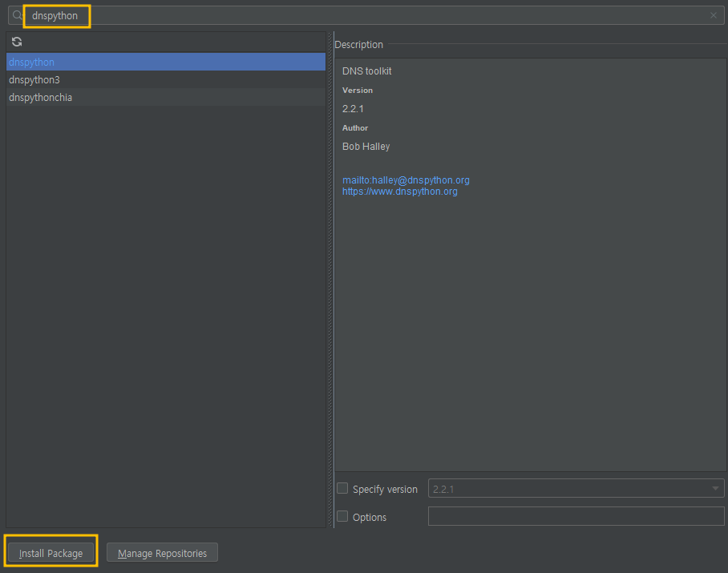Open https://www.dnspython.org link
The image size is (728, 573).
400,192
